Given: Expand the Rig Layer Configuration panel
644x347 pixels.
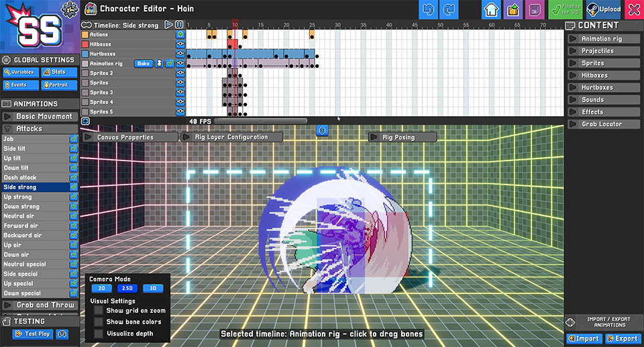Looking at the screenshot, I should (231, 137).
